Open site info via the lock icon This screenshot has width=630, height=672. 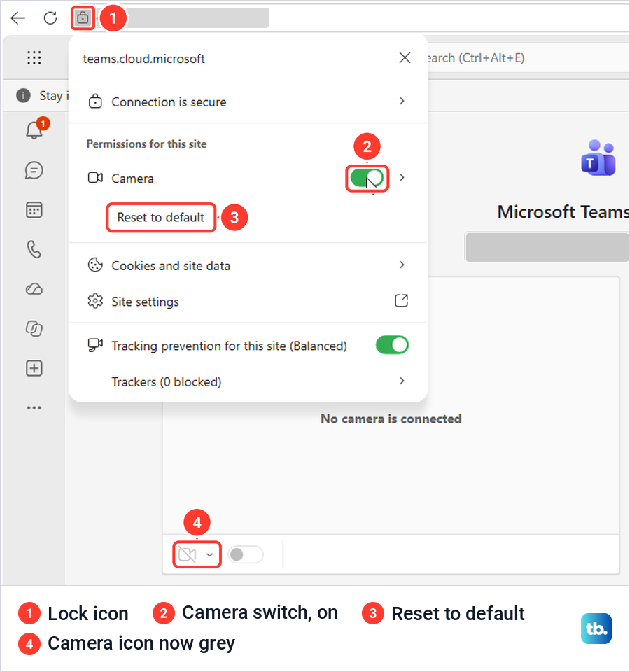pos(83,18)
